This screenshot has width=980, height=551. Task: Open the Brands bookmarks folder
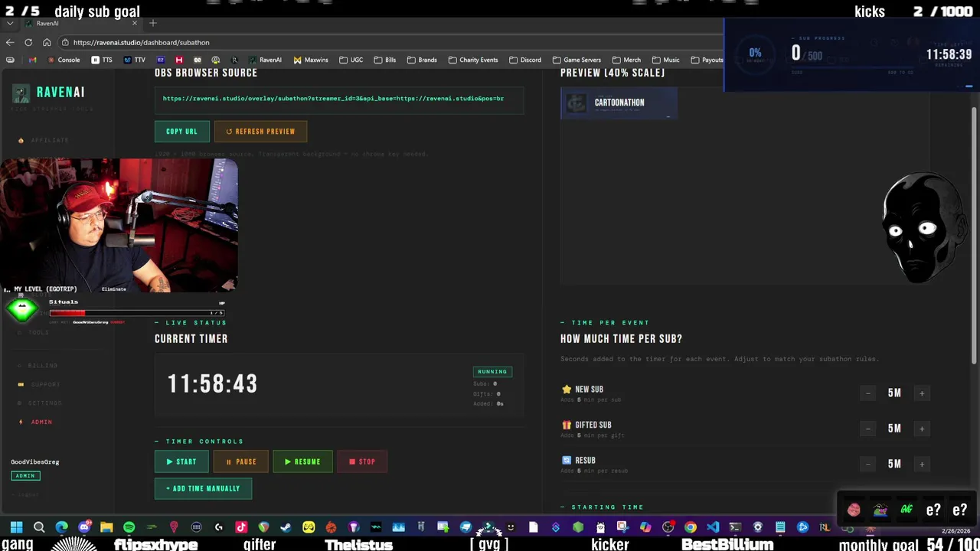(x=422, y=60)
